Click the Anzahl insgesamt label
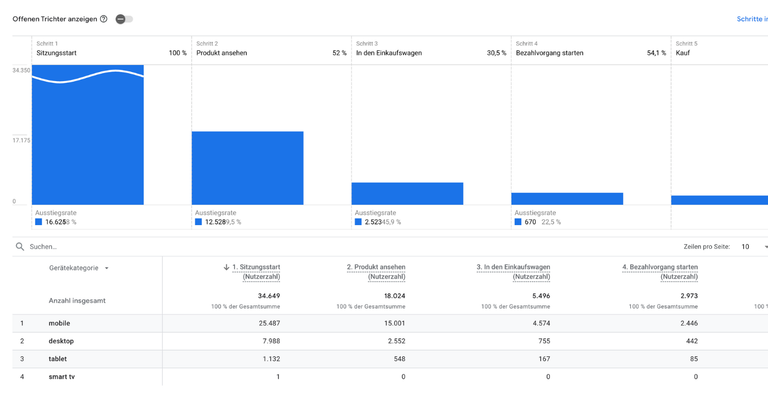 pyautogui.click(x=77, y=300)
